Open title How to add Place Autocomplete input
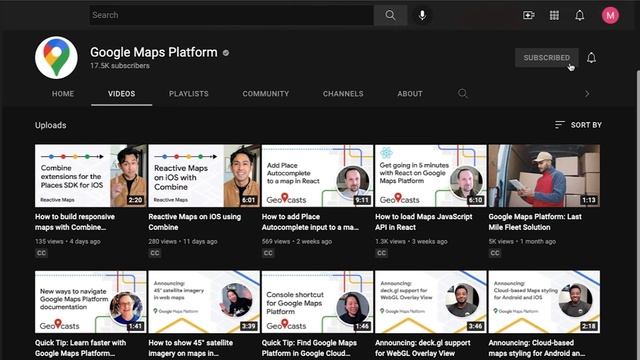Viewport: 640px width, 360px height. tap(310, 222)
